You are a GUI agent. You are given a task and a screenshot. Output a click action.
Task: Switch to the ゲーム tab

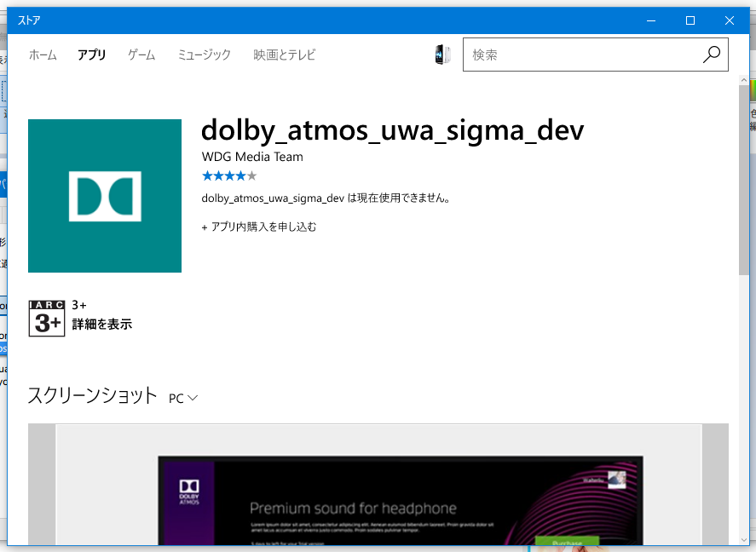(x=141, y=55)
